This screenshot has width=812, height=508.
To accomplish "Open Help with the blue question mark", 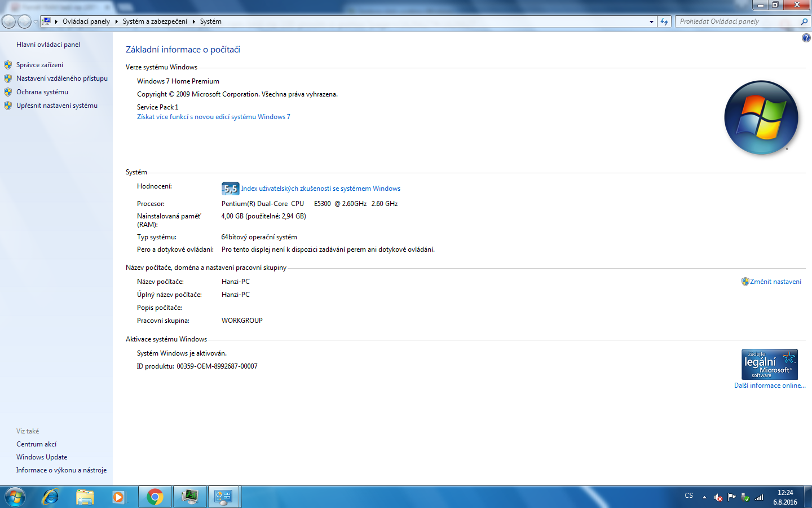I will (x=806, y=38).
